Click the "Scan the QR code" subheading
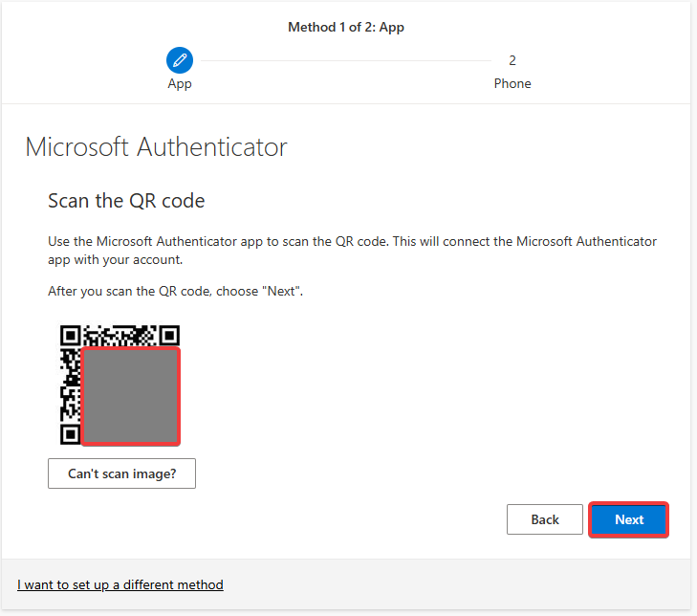This screenshot has width=697, height=616. pos(126,201)
